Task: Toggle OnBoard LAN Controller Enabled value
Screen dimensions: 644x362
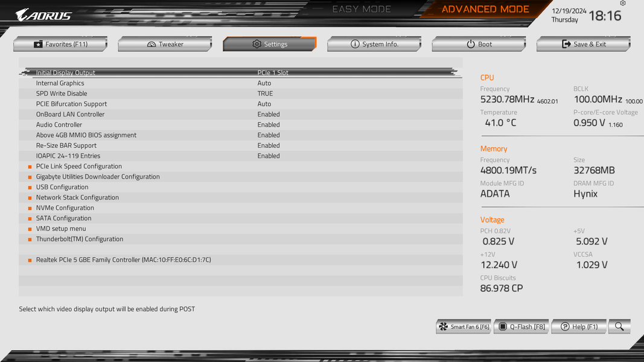Action: (269, 114)
